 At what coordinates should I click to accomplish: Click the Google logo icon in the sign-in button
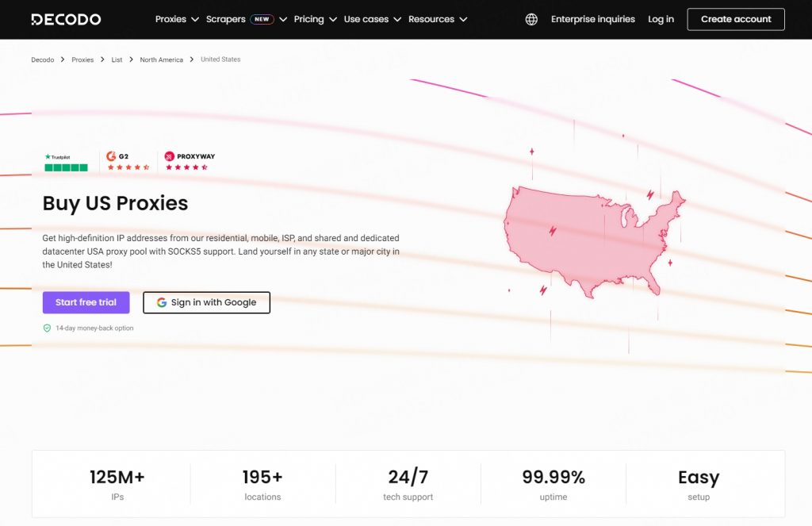(x=162, y=302)
